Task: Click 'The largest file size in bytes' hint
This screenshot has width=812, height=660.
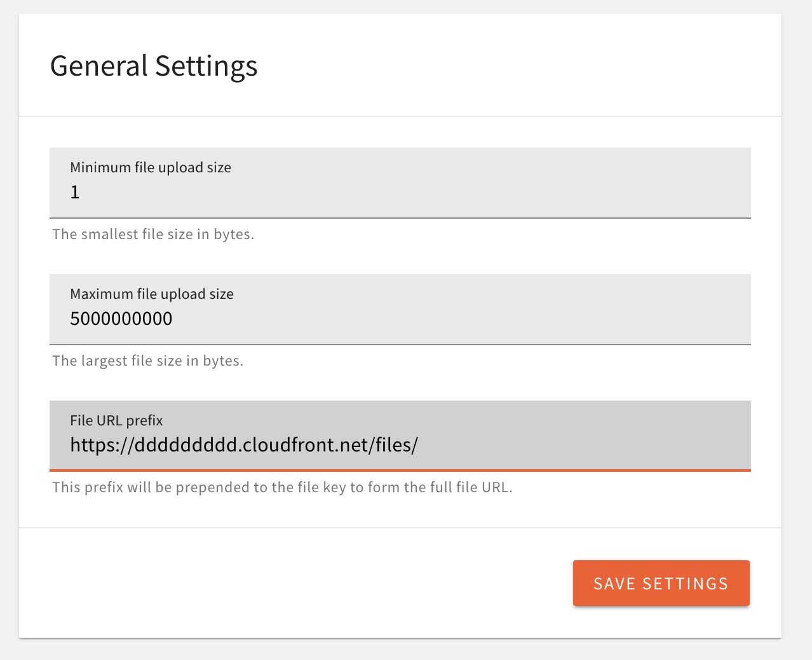Action: point(148,361)
